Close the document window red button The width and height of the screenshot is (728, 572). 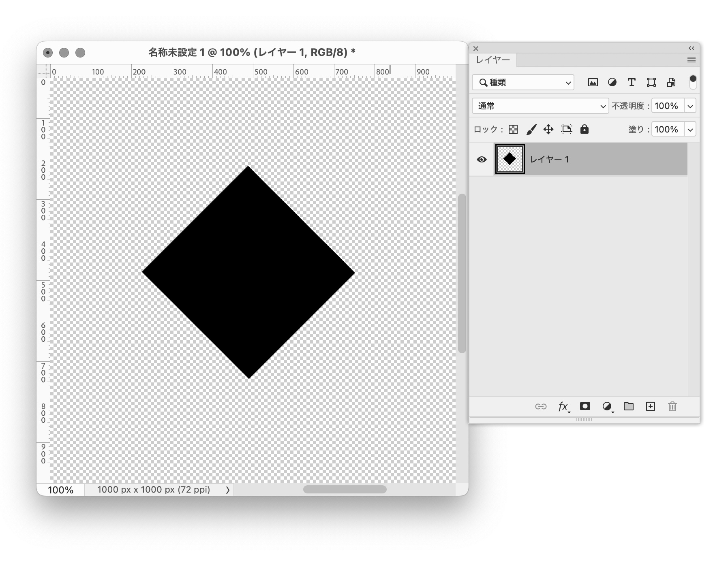[48, 53]
